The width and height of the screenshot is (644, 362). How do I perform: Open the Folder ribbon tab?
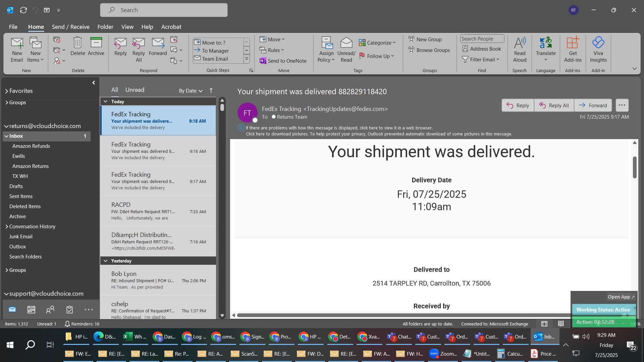[x=105, y=27]
